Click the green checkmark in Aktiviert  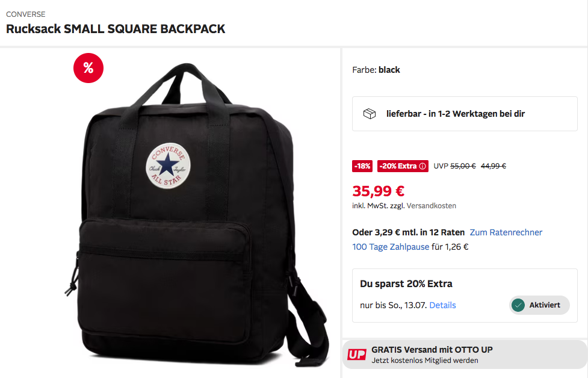click(518, 305)
